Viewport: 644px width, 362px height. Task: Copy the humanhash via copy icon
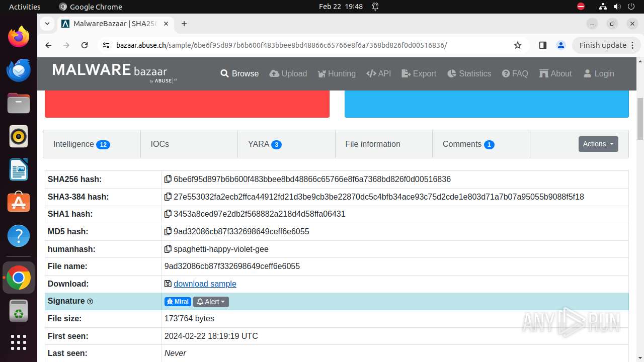(168, 249)
